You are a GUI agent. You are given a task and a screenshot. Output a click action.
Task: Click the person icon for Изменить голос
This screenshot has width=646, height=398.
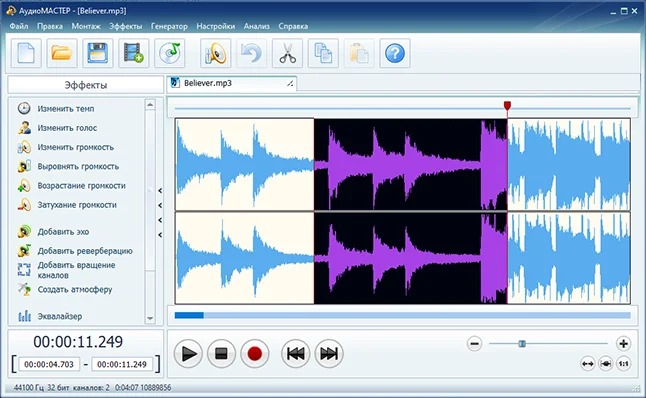24,128
